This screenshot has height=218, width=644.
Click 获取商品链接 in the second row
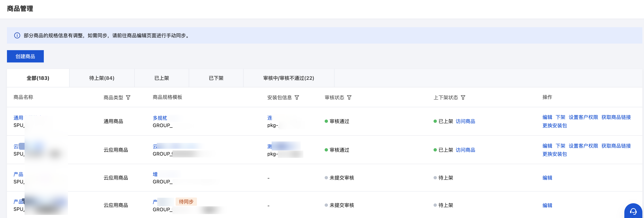point(616,146)
